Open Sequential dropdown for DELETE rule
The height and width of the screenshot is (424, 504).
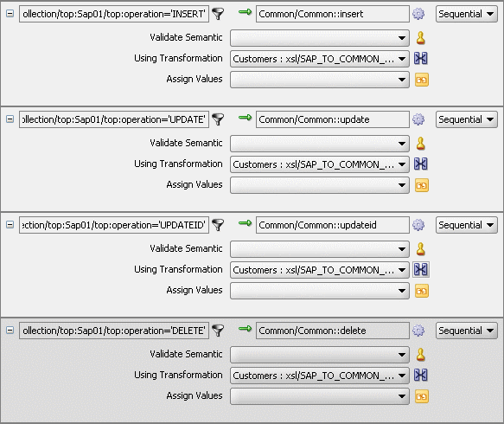pyautogui.click(x=466, y=331)
